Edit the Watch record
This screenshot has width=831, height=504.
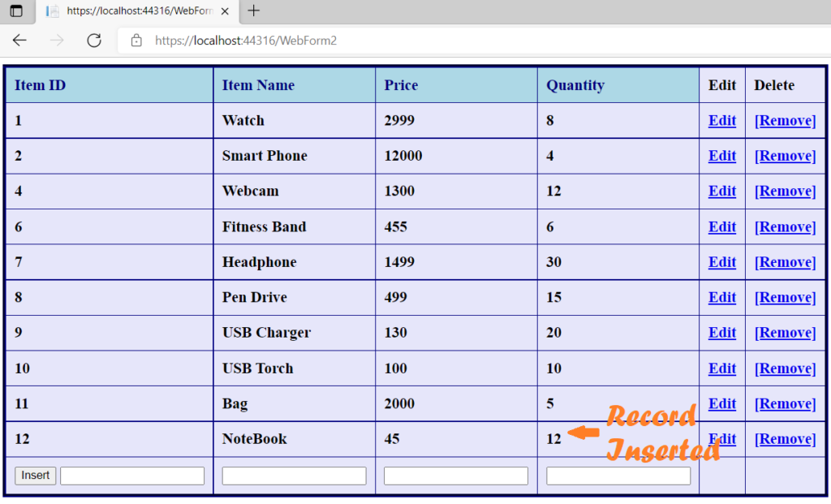[x=721, y=121]
